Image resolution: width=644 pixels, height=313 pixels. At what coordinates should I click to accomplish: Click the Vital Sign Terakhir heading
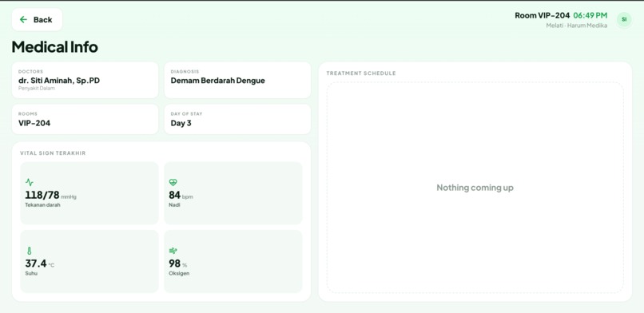pyautogui.click(x=53, y=153)
